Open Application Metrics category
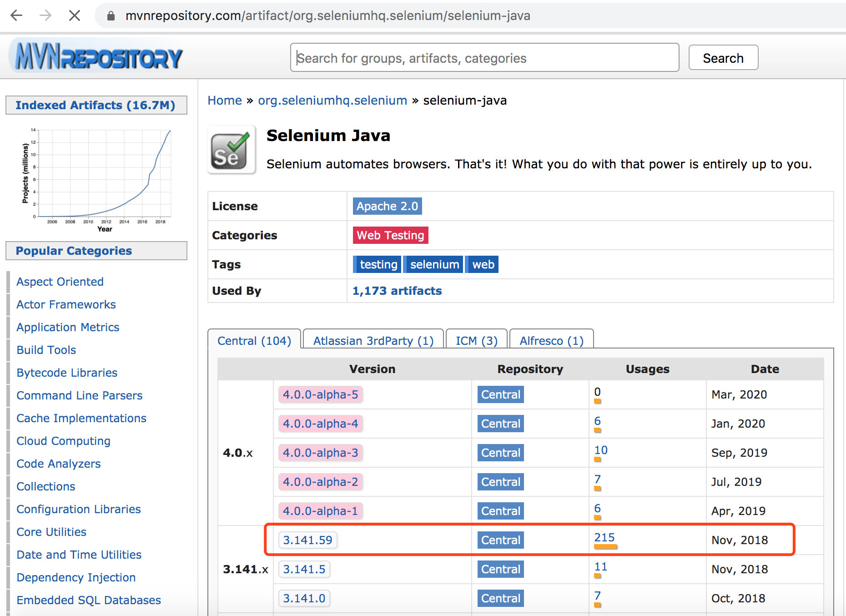Image resolution: width=846 pixels, height=616 pixels. coord(68,327)
